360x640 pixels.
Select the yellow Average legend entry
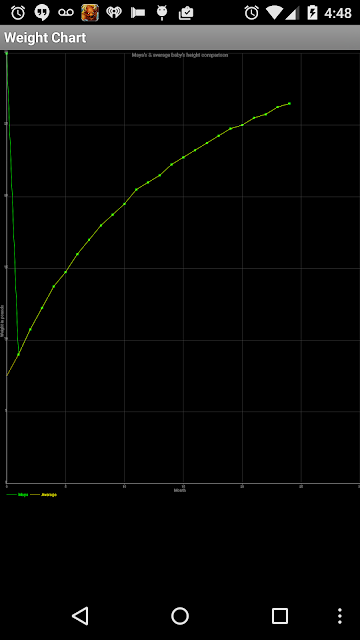(x=44, y=495)
